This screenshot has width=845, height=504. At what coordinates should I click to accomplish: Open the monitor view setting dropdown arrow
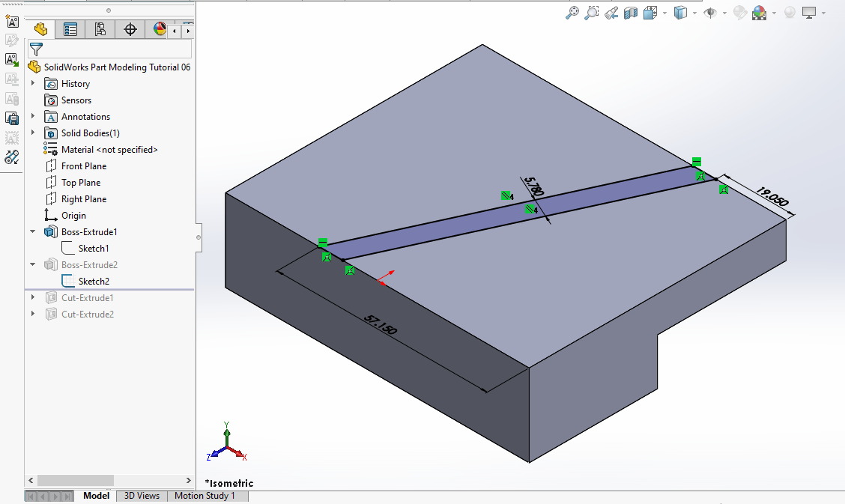pos(823,13)
